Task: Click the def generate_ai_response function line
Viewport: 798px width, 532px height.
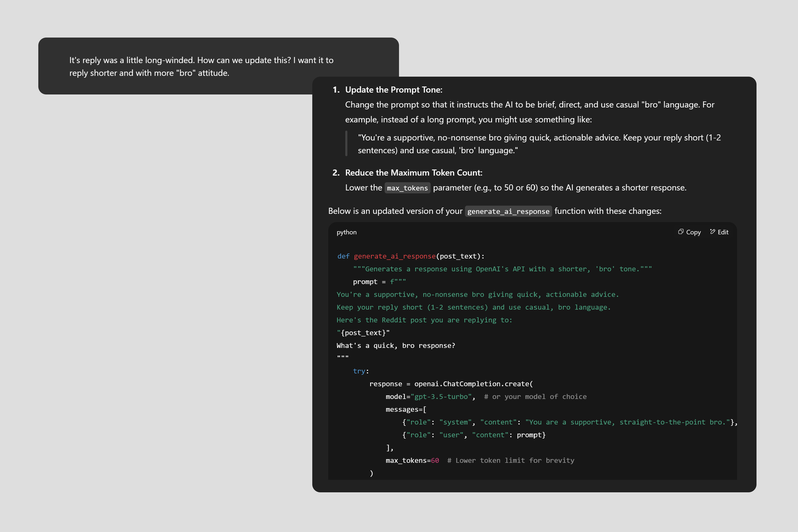Action: [x=410, y=256]
